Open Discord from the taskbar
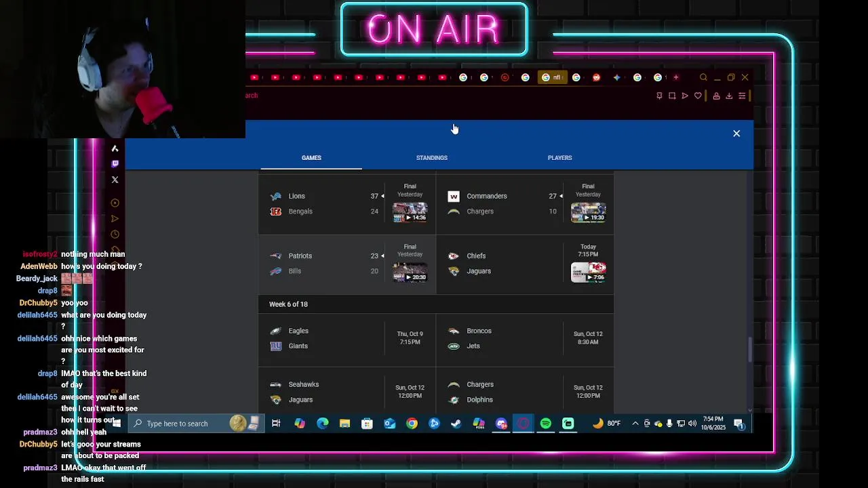The height and width of the screenshot is (488, 868). [x=501, y=424]
